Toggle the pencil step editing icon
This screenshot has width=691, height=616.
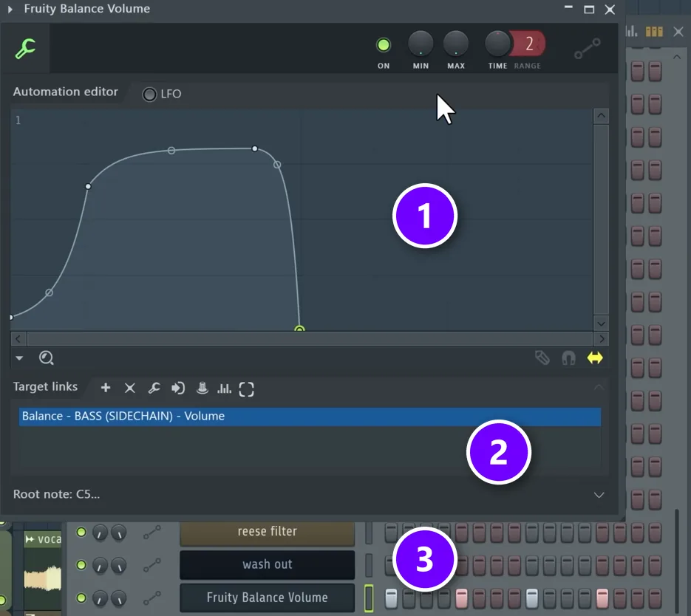(x=542, y=358)
